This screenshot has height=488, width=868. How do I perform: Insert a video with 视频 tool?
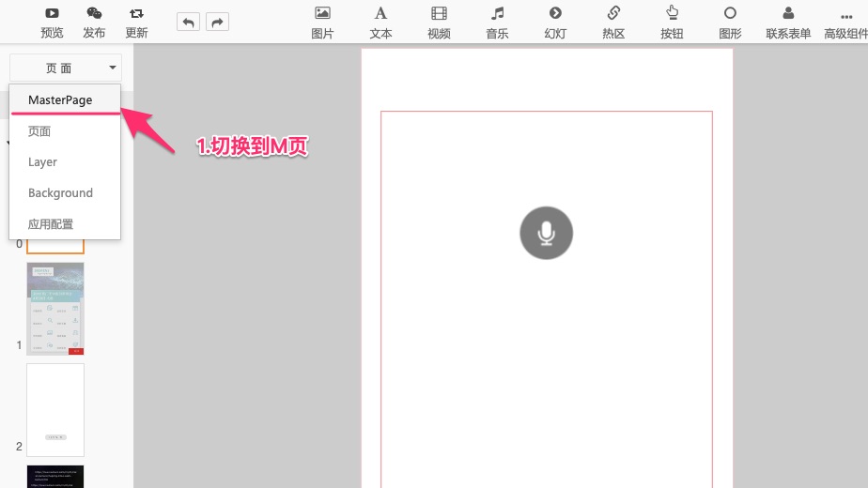coord(439,14)
